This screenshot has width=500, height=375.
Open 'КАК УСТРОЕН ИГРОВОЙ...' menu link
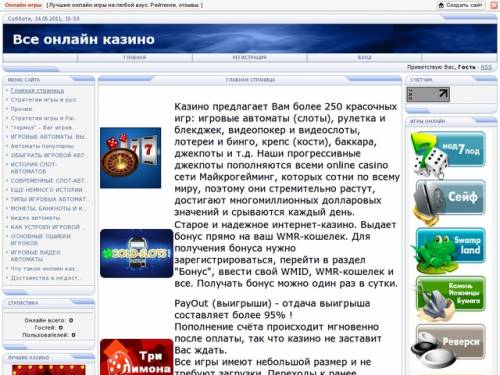tap(48, 227)
